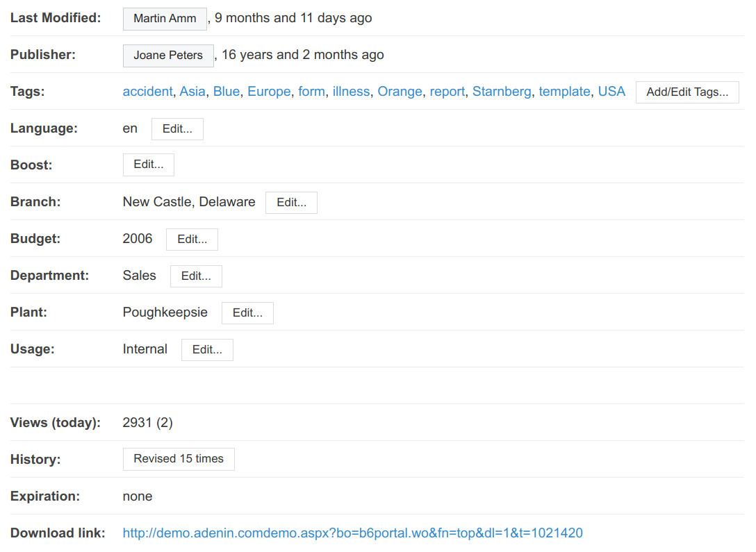
Task: Edit the Branch New Castle, Delaware
Action: point(291,203)
